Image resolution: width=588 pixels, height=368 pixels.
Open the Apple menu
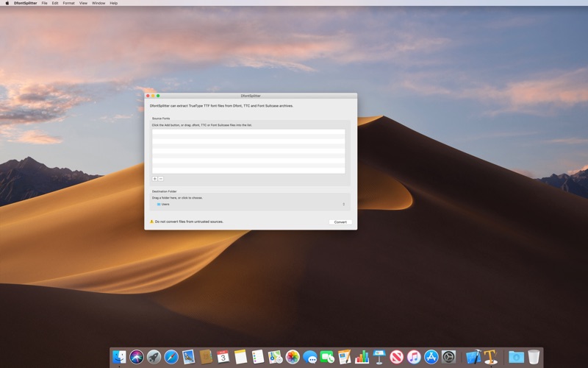tap(7, 3)
